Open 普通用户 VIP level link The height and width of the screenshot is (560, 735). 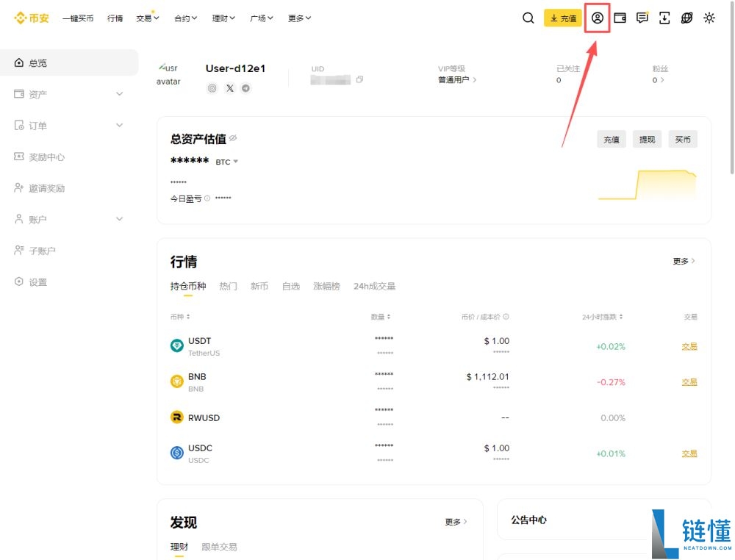(x=457, y=79)
